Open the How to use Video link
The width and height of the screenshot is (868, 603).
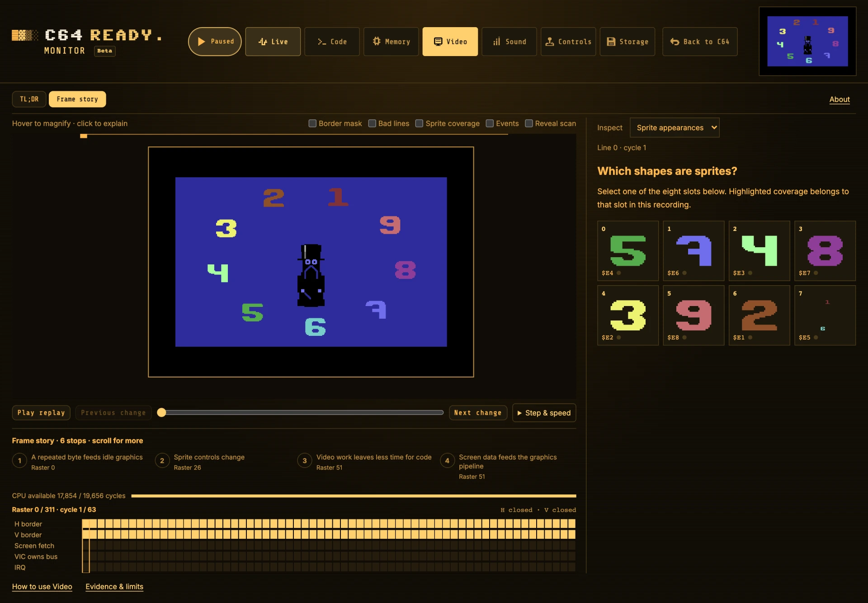(x=42, y=587)
